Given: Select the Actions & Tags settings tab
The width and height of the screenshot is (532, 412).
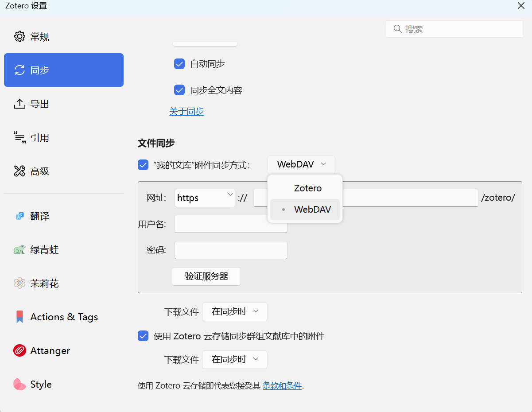Looking at the screenshot, I should [x=64, y=317].
